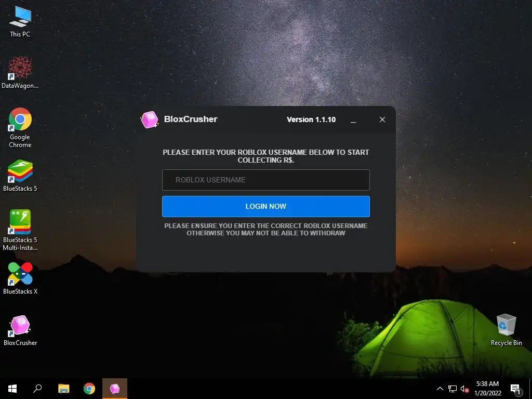Viewport: 532px width, 399px height.
Task: Click the BloxCrusher logo in the title bar
Action: [150, 119]
